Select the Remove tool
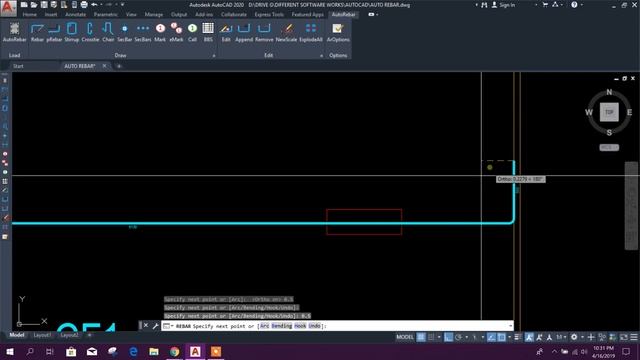Viewport: 640px width, 360px height. click(264, 32)
